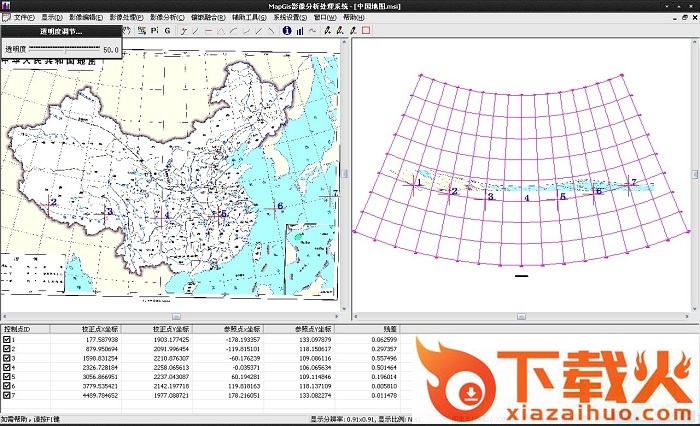Uncheck control point 4 checkbox

click(6, 368)
